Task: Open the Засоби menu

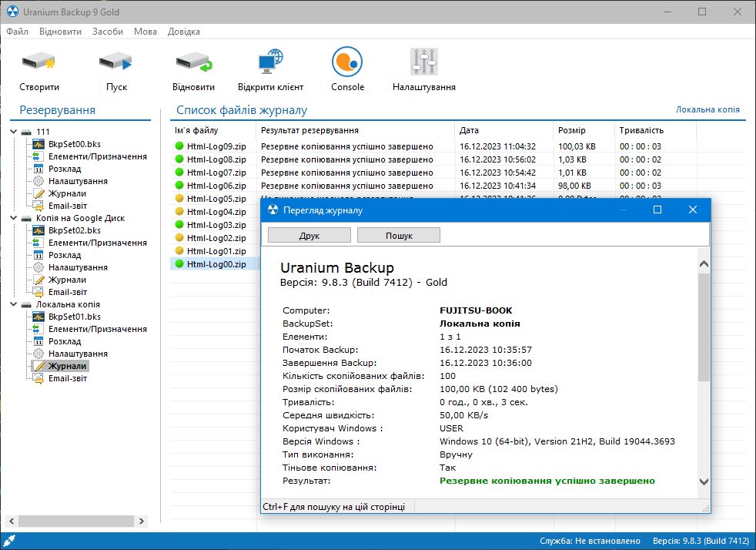Action: pyautogui.click(x=108, y=32)
